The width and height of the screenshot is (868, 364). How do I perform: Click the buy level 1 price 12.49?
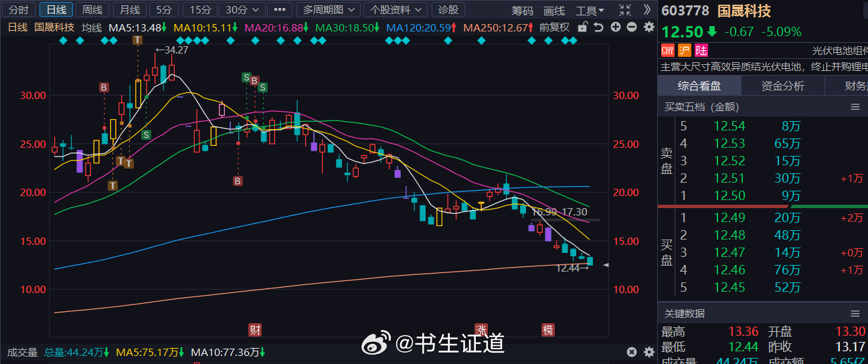(729, 217)
